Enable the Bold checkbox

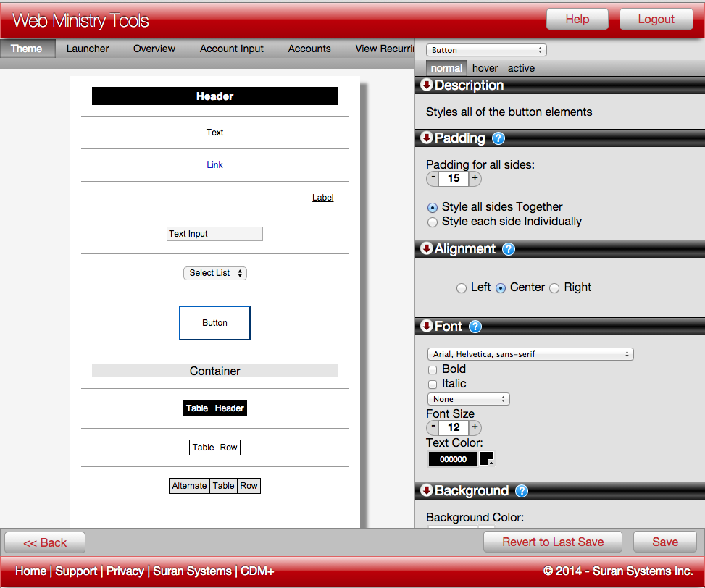point(433,370)
